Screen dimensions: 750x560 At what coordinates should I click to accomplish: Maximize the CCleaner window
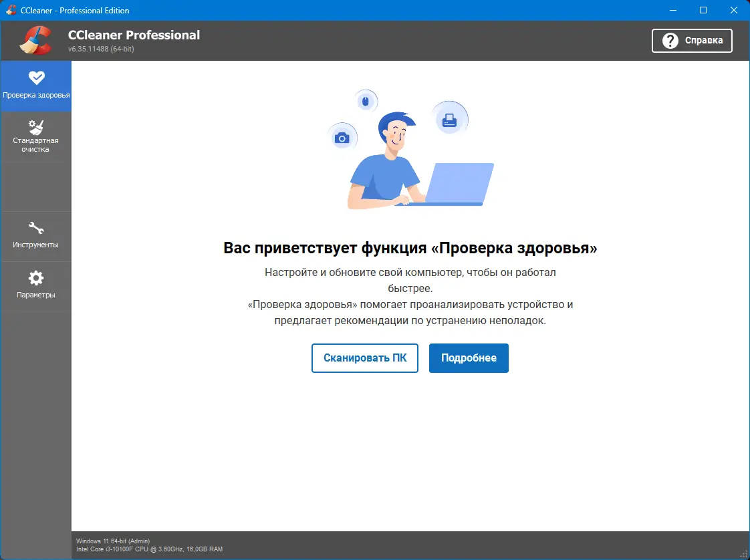coord(703,10)
